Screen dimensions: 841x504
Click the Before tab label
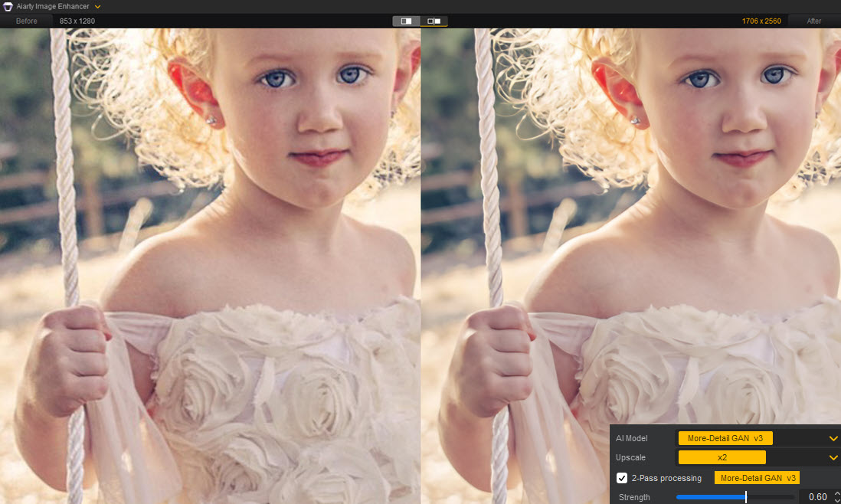point(27,21)
